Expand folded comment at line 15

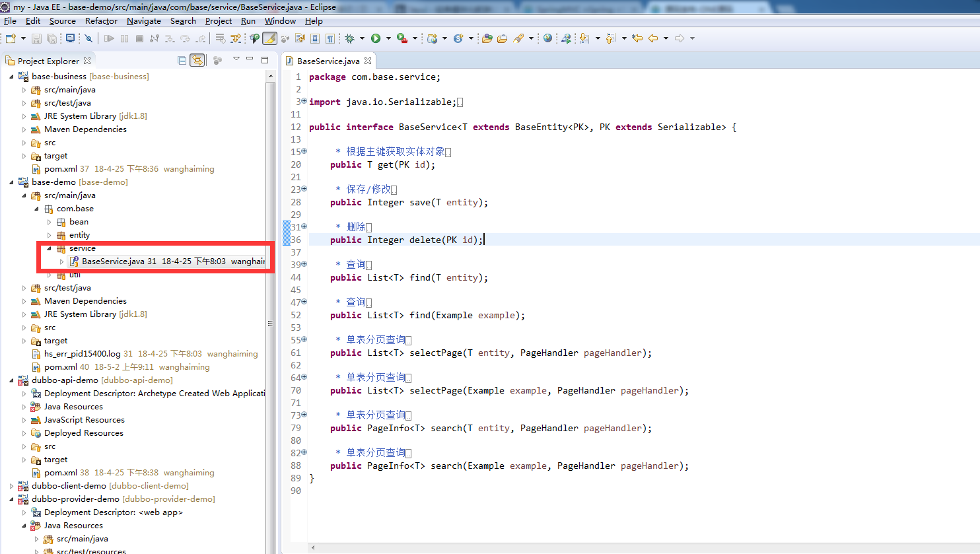tap(304, 151)
